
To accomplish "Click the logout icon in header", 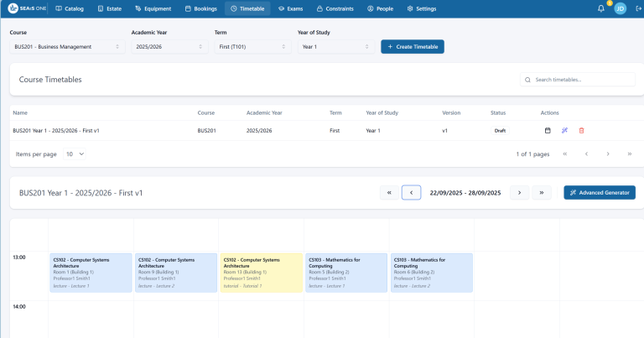I will [x=636, y=8].
